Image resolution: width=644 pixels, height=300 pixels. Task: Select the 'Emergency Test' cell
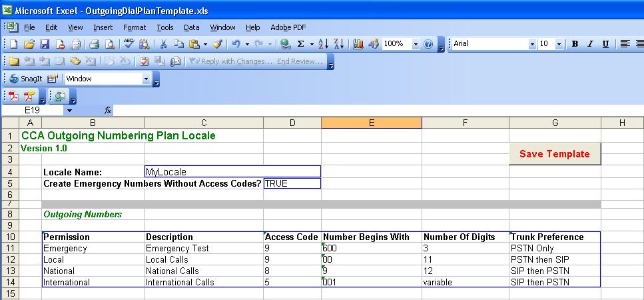(x=204, y=249)
